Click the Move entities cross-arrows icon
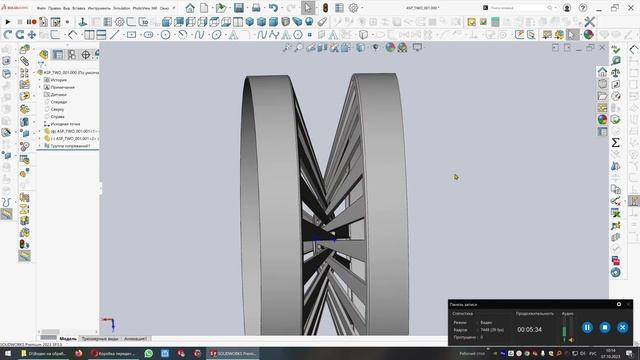Screen dimensions: 640x360 pyautogui.click(x=31, y=35)
